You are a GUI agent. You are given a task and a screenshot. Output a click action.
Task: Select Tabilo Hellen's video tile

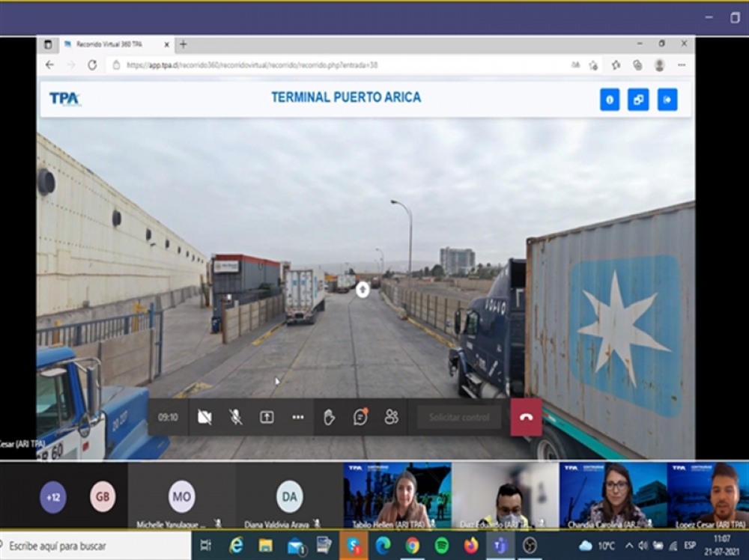[398, 496]
